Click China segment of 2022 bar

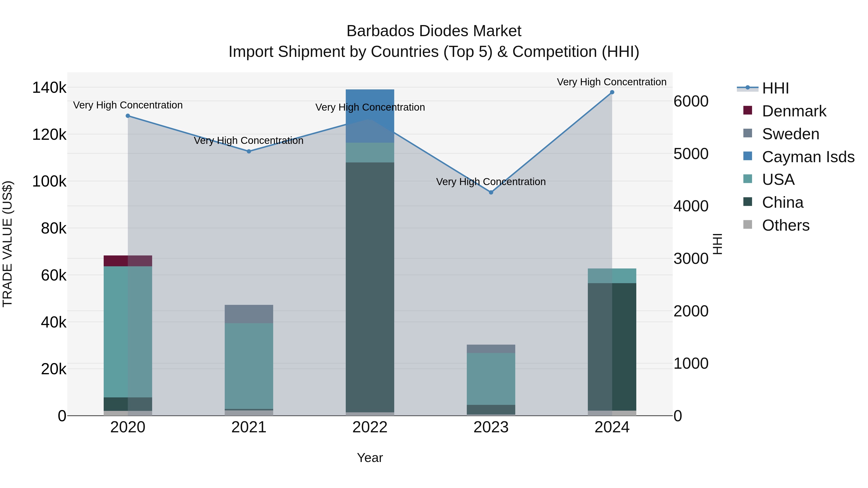pos(370,287)
